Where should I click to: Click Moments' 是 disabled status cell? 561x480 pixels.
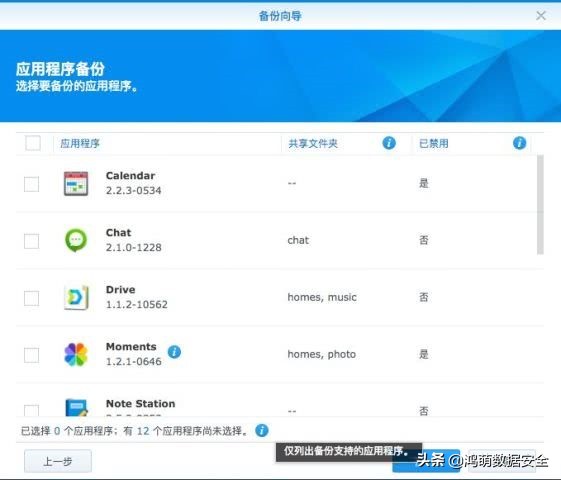pyautogui.click(x=424, y=354)
